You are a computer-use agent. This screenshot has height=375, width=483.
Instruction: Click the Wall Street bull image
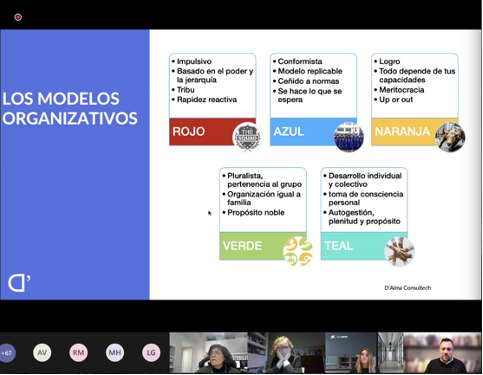click(450, 137)
